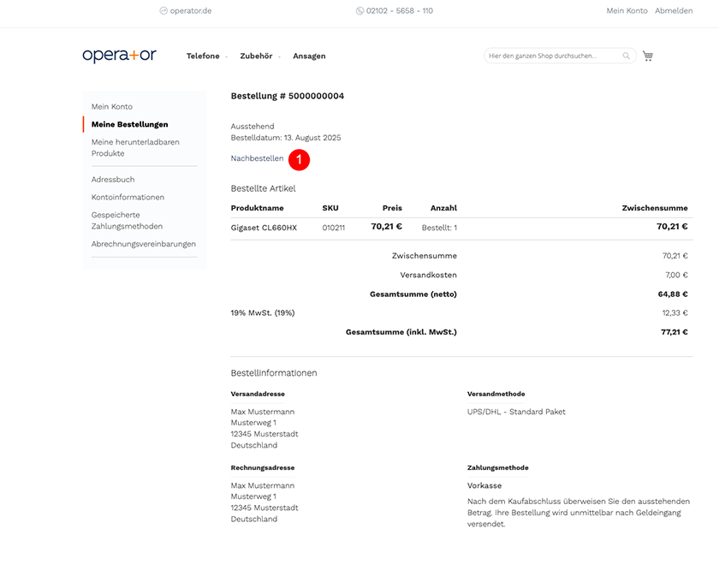Click the Abmelden link
Image resolution: width=719 pixels, height=588 pixels.
(x=674, y=10)
